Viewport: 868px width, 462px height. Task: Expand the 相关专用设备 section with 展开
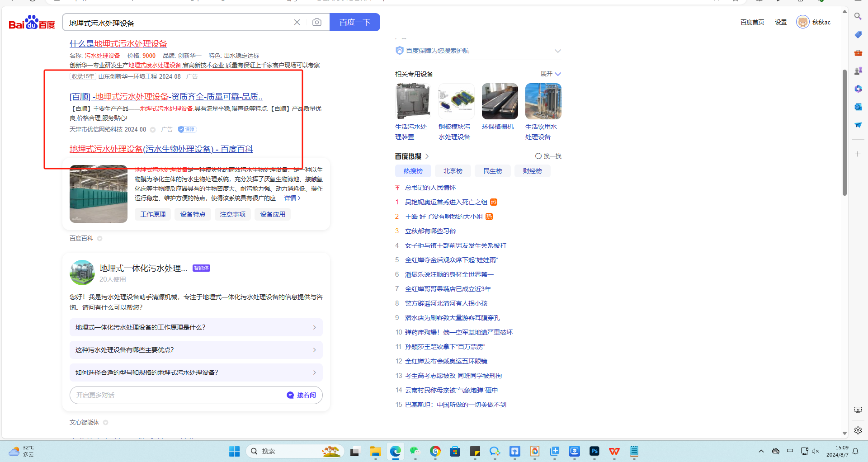(551, 74)
